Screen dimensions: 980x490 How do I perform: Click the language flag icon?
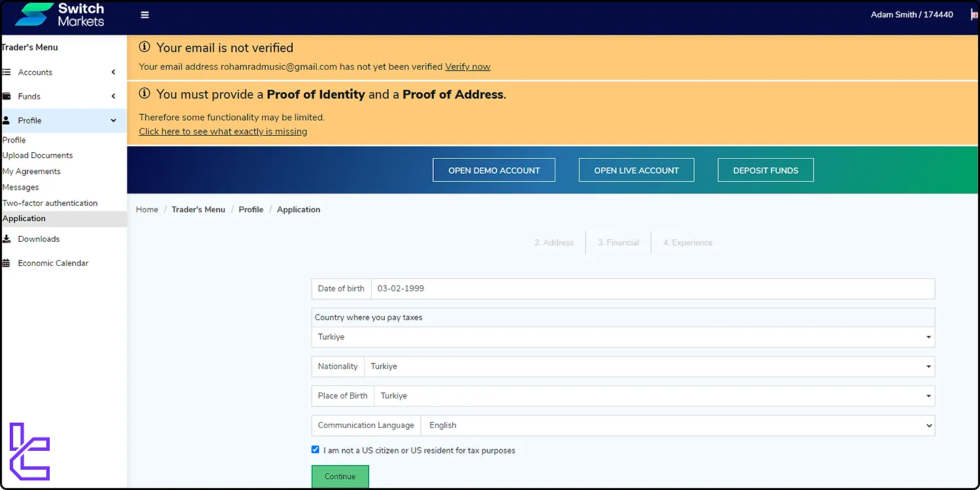[x=974, y=15]
